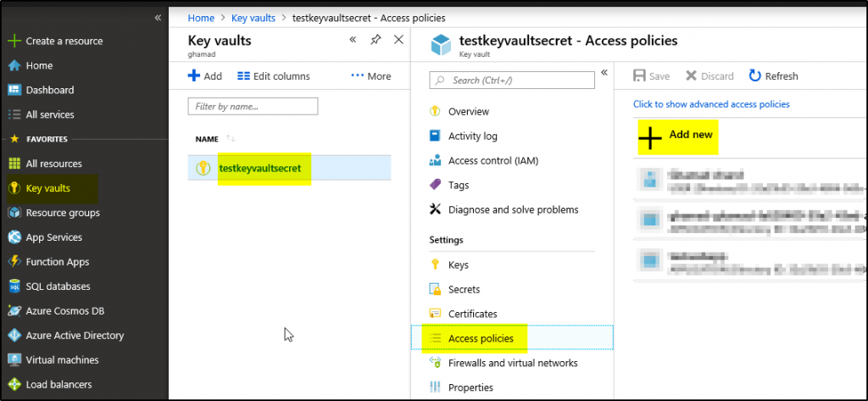This screenshot has height=401, width=868.
Task: Open the More options menu
Action: click(370, 76)
